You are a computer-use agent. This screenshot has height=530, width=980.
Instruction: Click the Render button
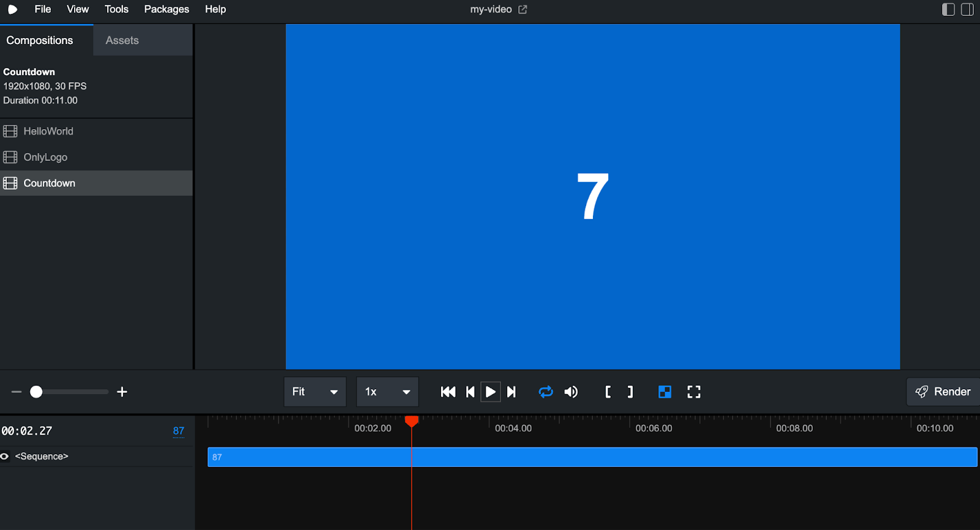(x=943, y=392)
